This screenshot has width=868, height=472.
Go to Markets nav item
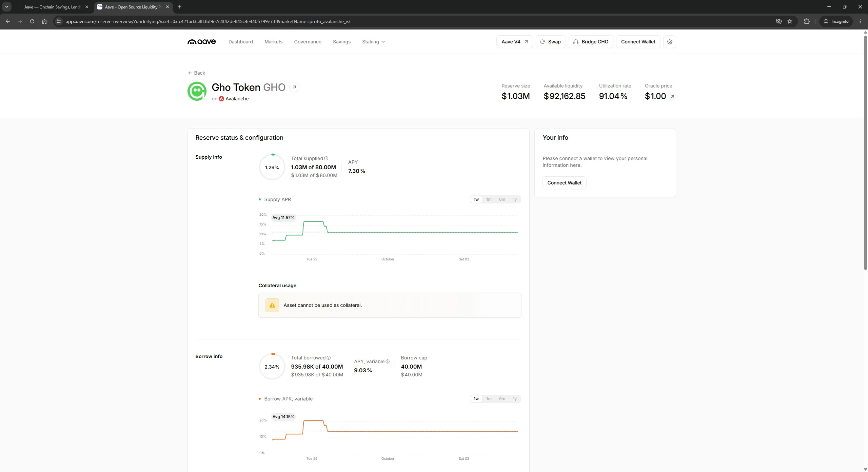[273, 42]
